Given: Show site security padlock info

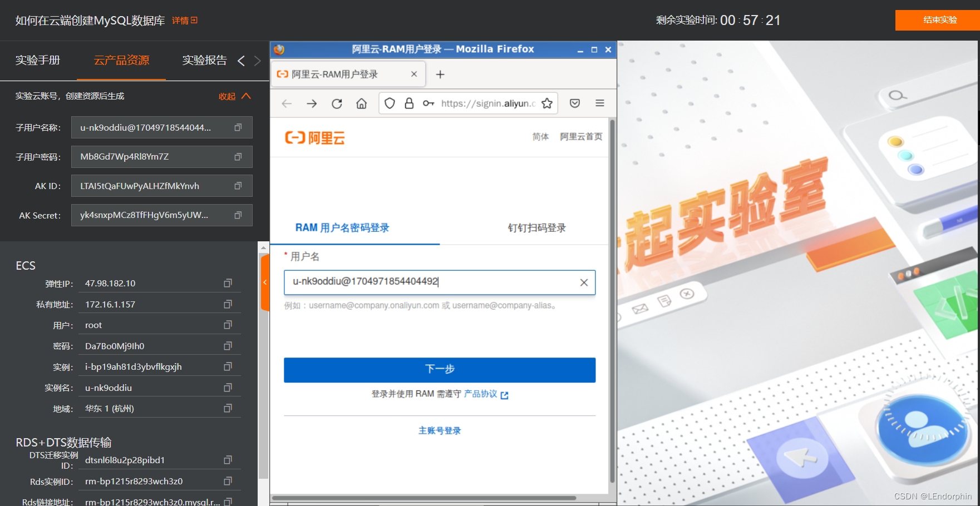Looking at the screenshot, I should tap(409, 103).
